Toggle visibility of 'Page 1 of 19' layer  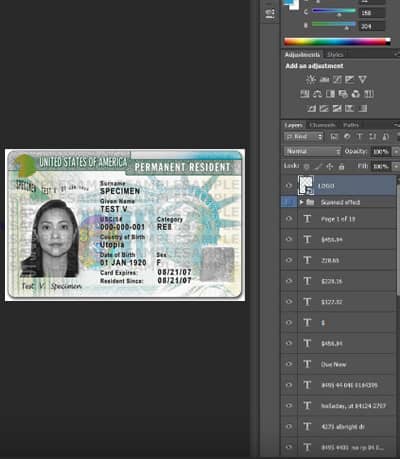click(289, 219)
